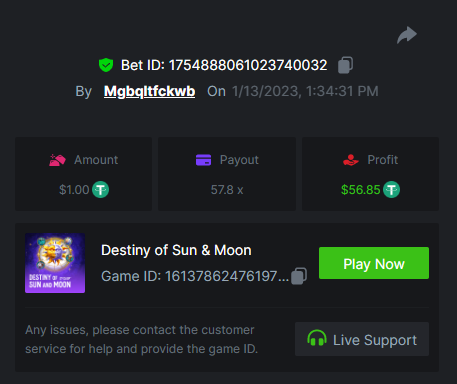Click the 57.8 x payout value
Viewport: 457px width, 384px height.
pyautogui.click(x=227, y=190)
